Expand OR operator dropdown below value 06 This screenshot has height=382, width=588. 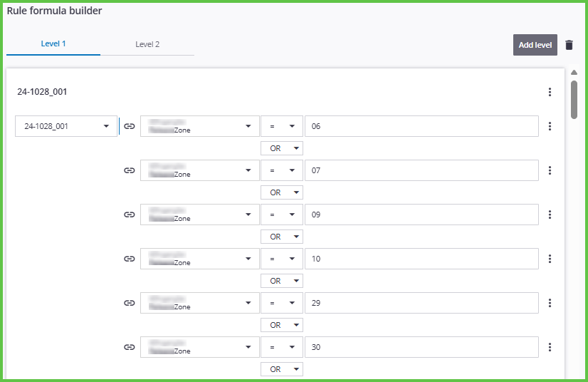[x=282, y=148]
